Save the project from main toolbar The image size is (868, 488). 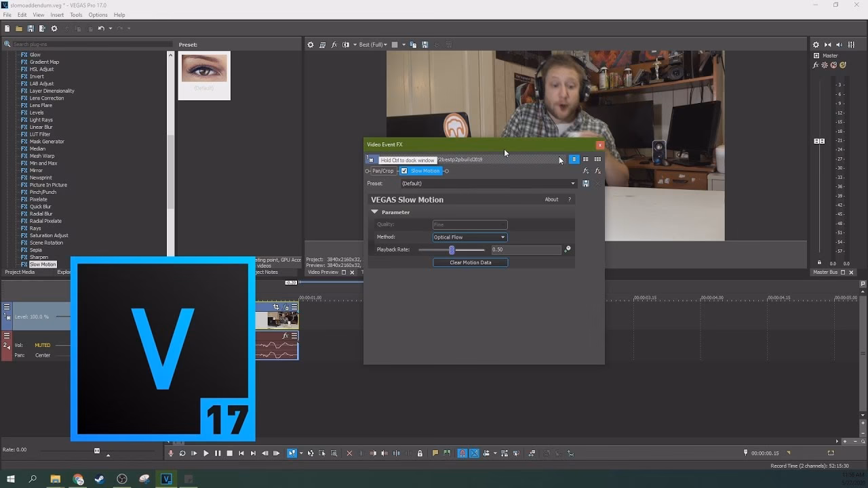(x=31, y=28)
